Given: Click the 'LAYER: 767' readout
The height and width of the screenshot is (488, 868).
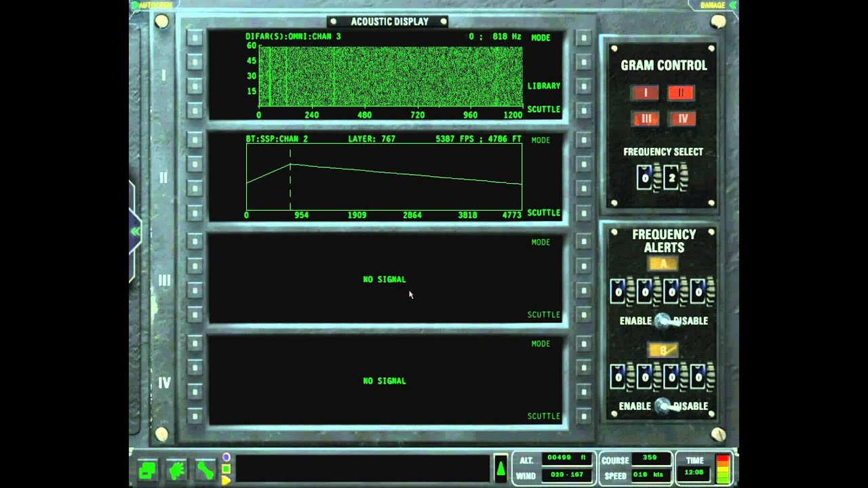Looking at the screenshot, I should pos(372,139).
